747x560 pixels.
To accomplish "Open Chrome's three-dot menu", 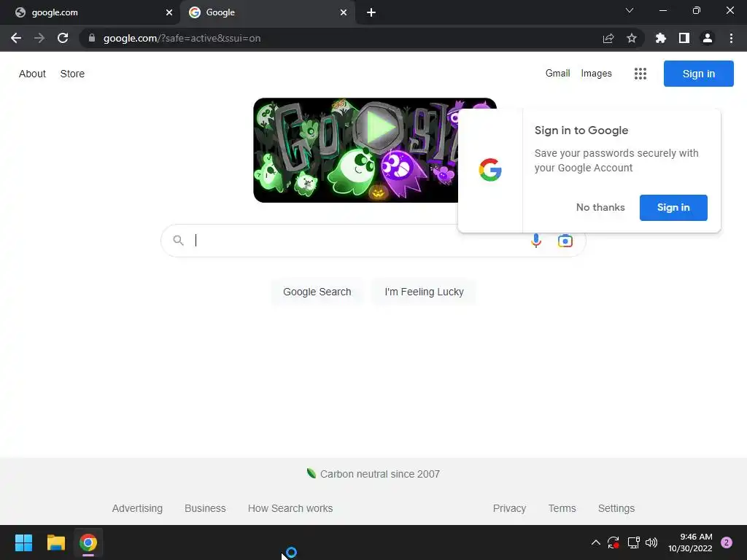I will [731, 38].
